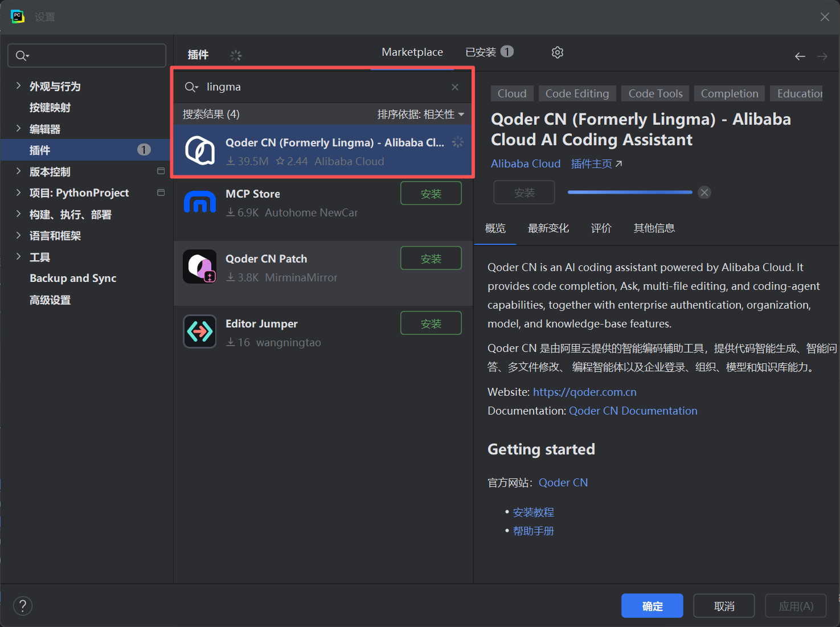The height and width of the screenshot is (627, 840).
Task: Expand the 构建、执行、部署 settings group
Action: pos(18,214)
